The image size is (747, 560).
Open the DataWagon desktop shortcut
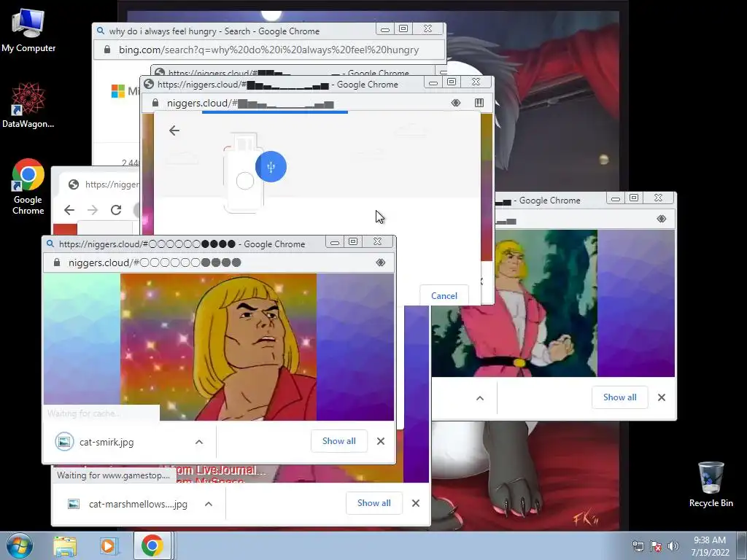[x=28, y=105]
